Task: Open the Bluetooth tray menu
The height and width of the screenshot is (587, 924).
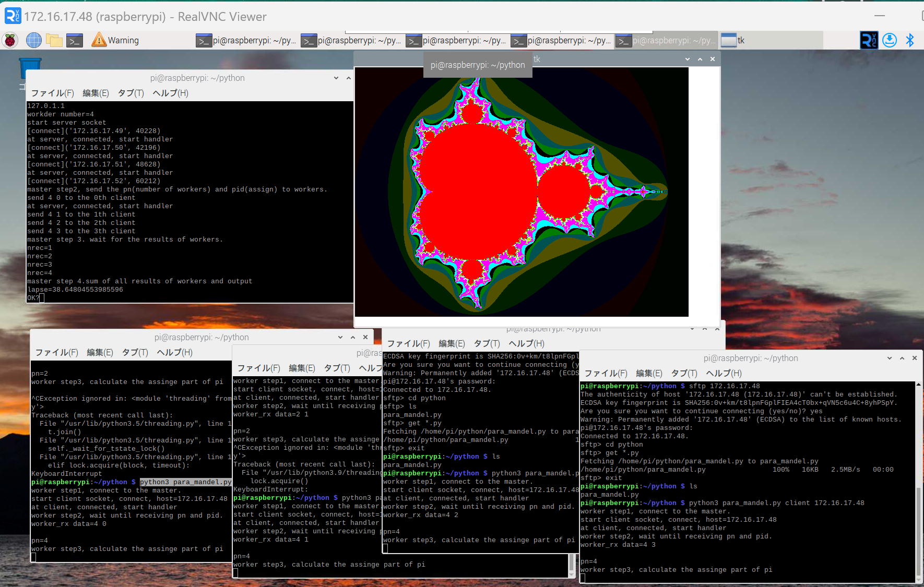Action: (x=910, y=40)
